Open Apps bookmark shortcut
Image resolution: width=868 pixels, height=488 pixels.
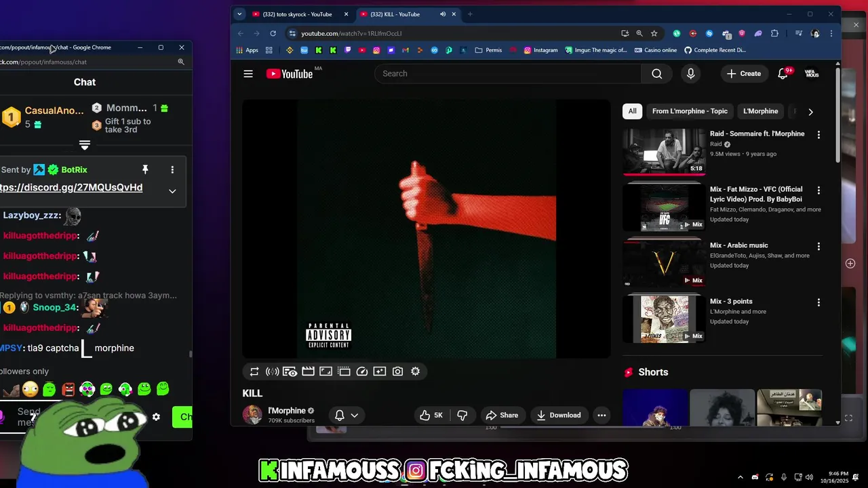pos(247,50)
